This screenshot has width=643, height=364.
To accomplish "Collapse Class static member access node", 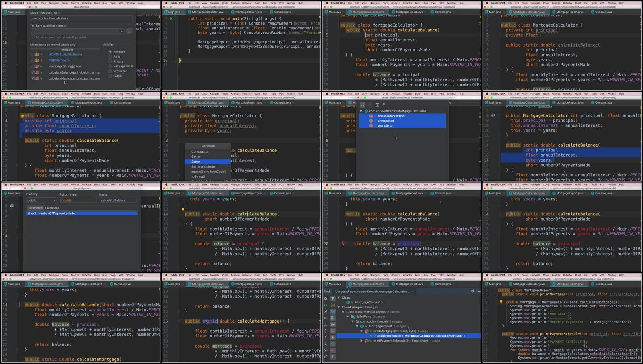I will (x=343, y=312).
